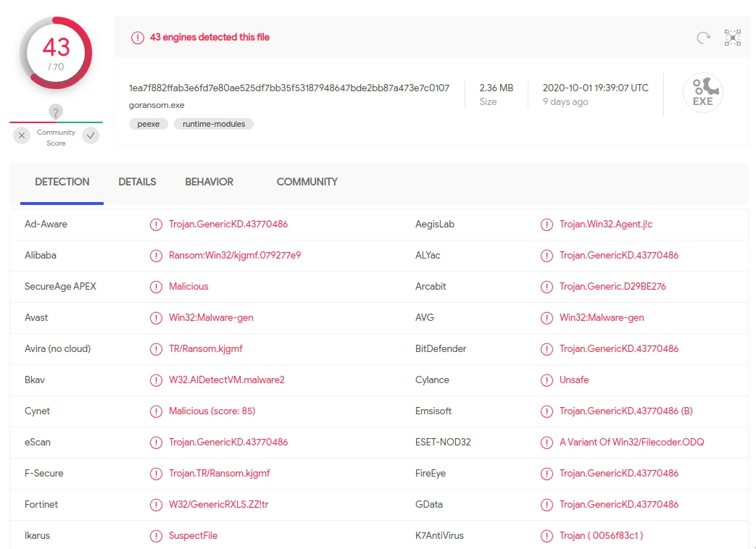Click the 43/70 detection score gauge
Image resolution: width=756 pixels, height=549 pixels.
click(56, 53)
